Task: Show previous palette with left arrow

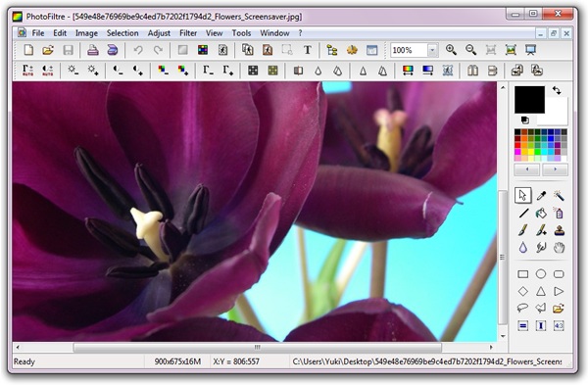Action: pyautogui.click(x=527, y=169)
